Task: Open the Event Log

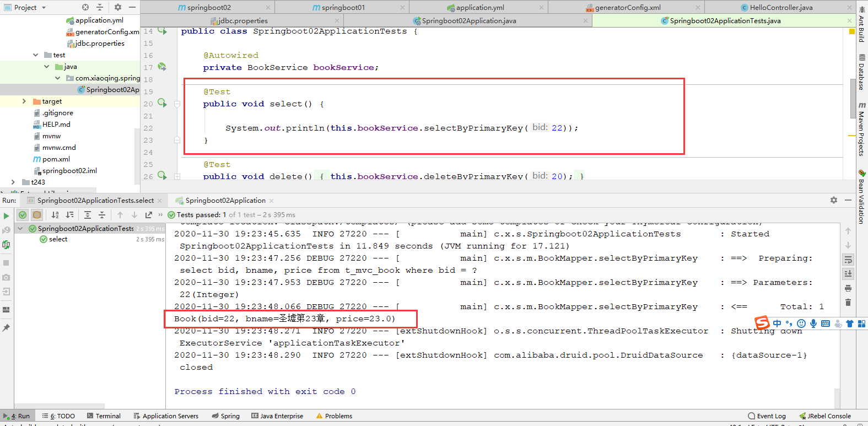Action: (x=767, y=416)
